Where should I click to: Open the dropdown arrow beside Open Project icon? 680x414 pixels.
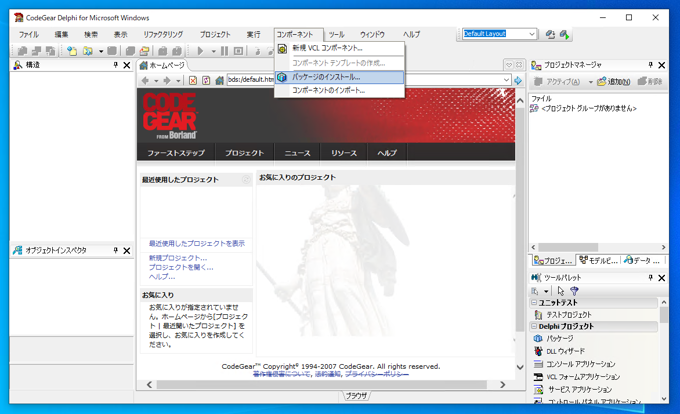pos(101,51)
